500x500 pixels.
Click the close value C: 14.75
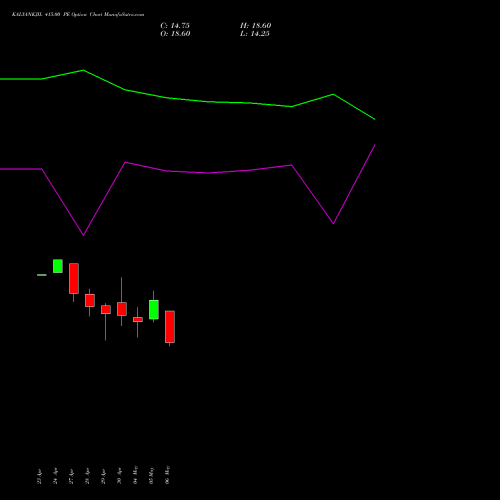[175, 26]
